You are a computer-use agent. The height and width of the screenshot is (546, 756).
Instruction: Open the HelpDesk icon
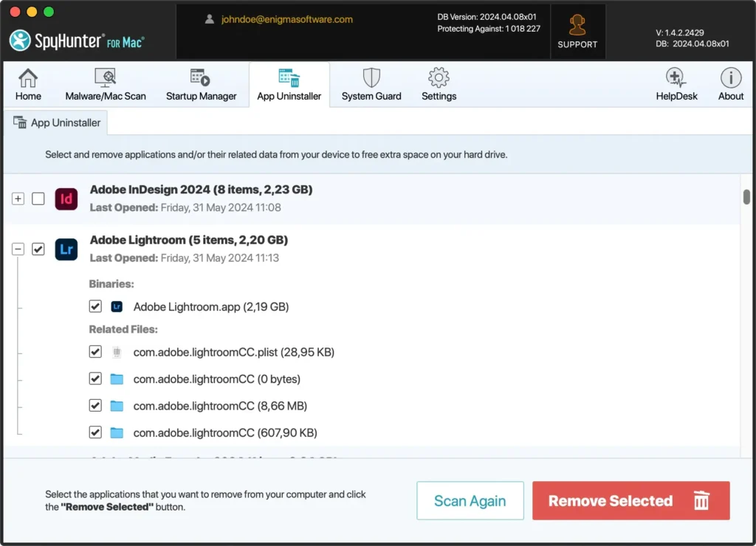pos(676,77)
